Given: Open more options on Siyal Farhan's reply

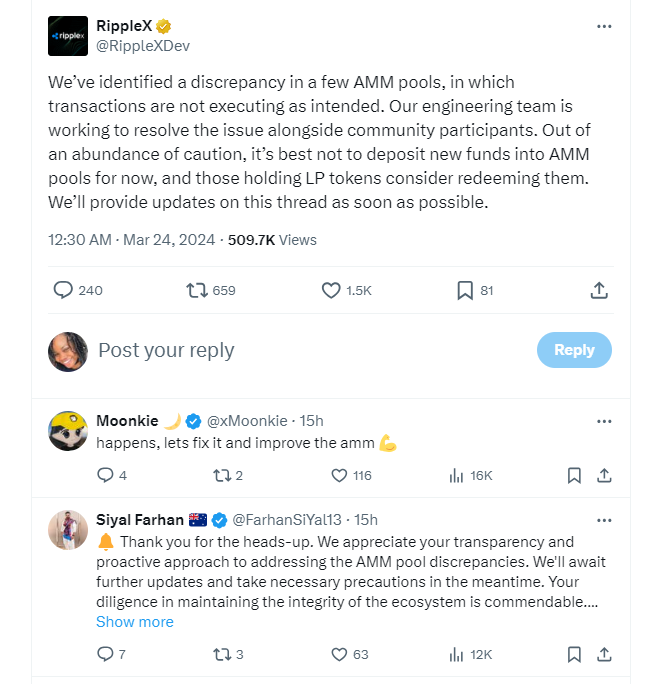Looking at the screenshot, I should pos(604,520).
